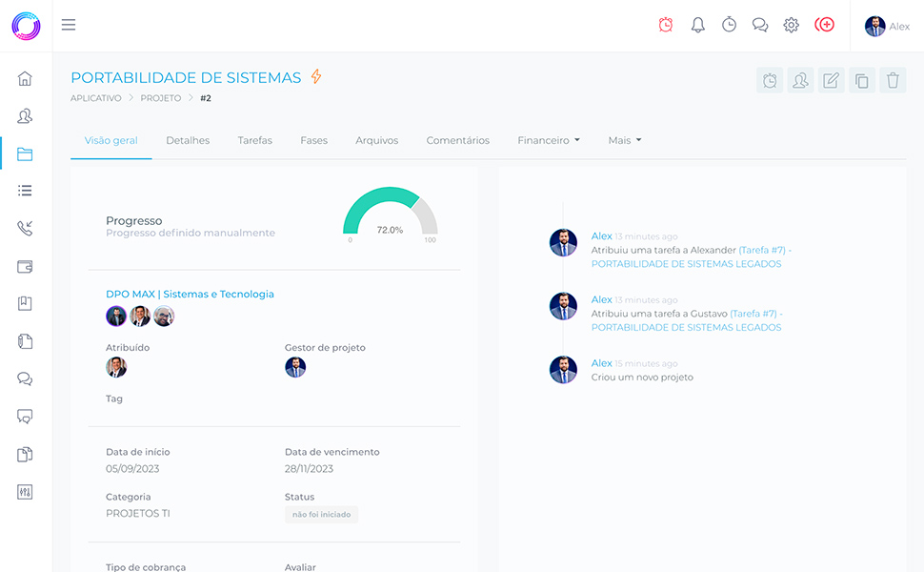924x572 pixels.
Task: Click the delete project trash button
Action: tap(893, 80)
